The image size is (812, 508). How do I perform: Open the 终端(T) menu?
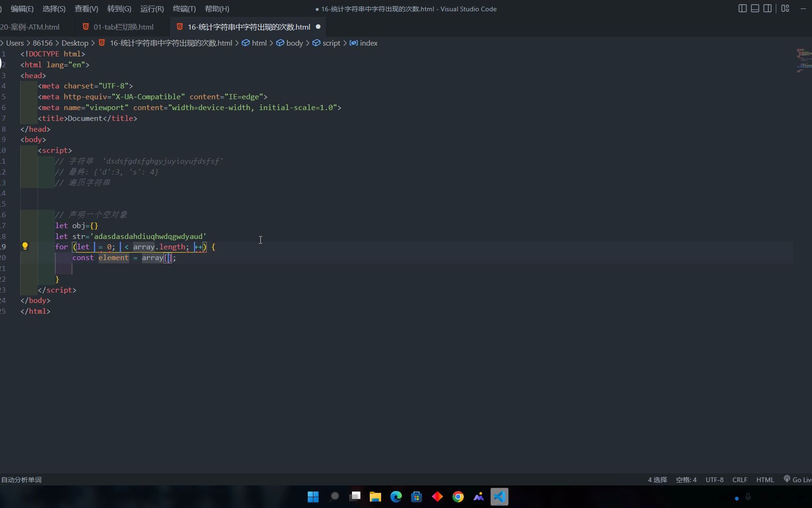(184, 8)
